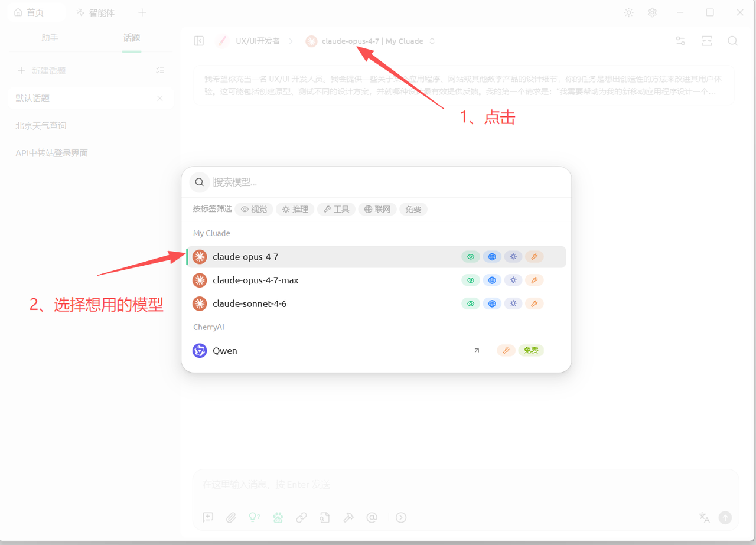756x545 pixels.
Task: Select the claude-opus-4-7-max model
Action: 376,280
